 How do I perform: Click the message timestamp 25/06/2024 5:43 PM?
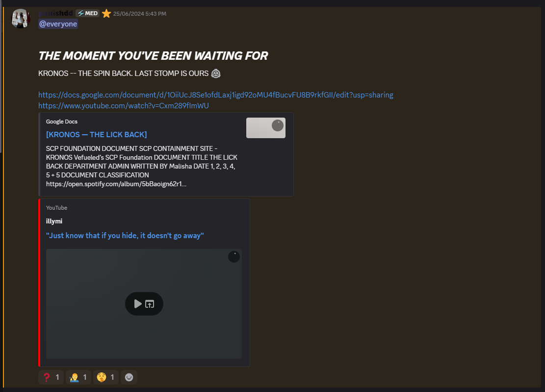[139, 14]
